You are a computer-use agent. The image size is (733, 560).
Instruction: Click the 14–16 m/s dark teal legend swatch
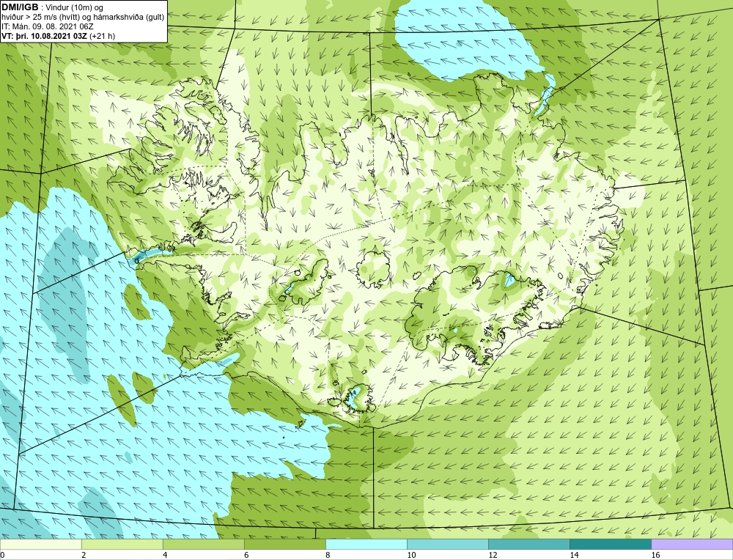point(610,544)
